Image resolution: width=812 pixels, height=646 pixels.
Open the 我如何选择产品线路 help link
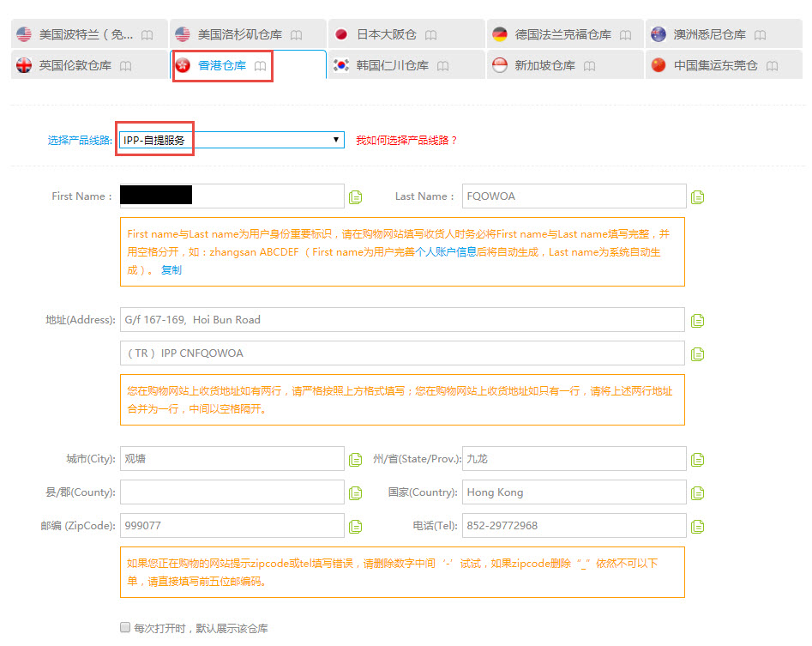[x=406, y=141]
